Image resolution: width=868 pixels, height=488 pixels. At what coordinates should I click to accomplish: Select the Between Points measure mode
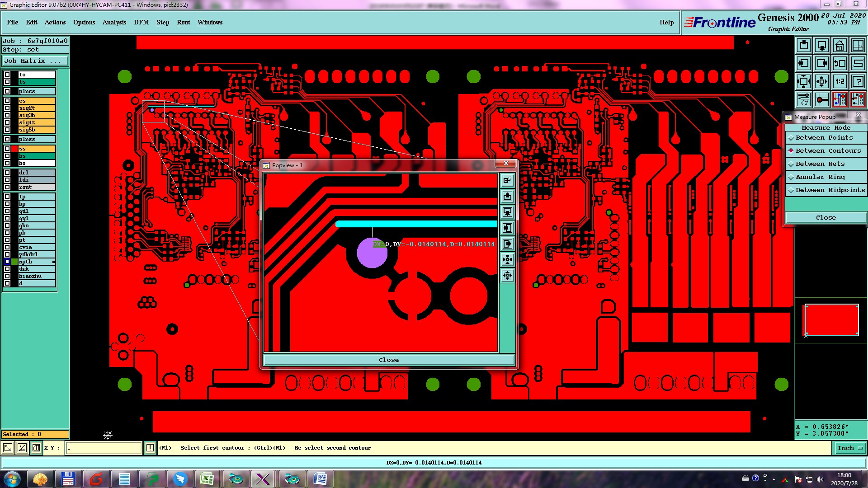(x=824, y=138)
